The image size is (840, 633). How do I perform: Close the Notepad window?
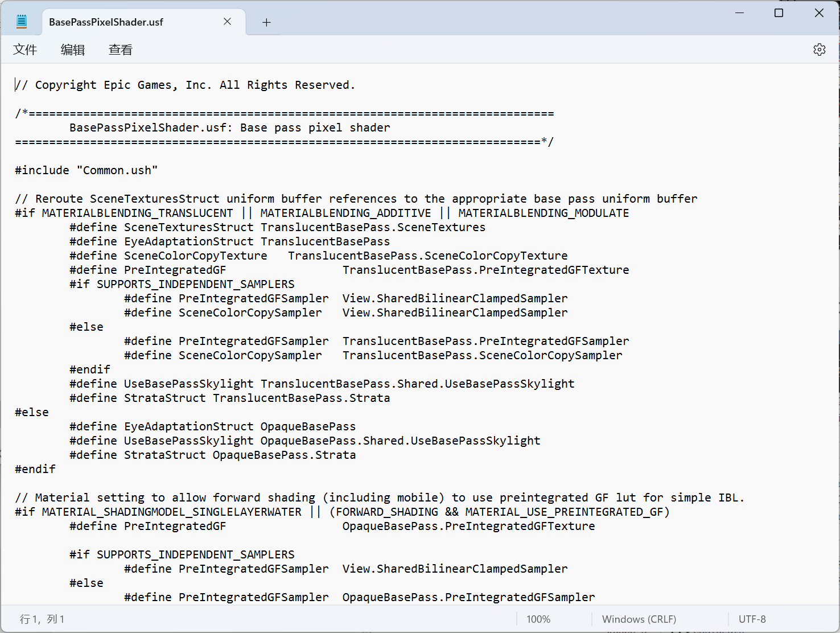(x=819, y=13)
